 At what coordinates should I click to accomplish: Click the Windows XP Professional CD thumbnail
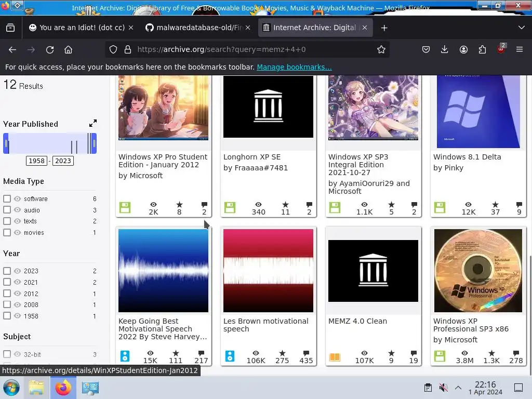478,270
